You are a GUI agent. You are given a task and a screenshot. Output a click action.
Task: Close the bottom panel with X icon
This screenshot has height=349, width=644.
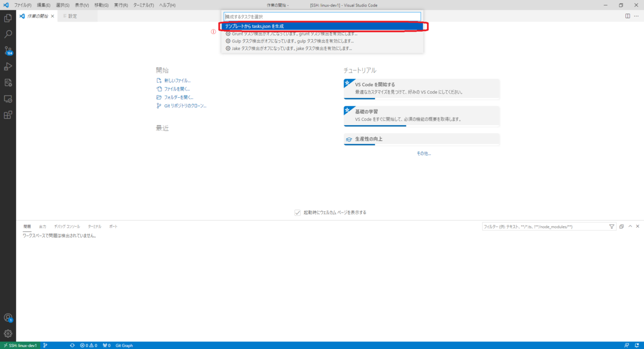pyautogui.click(x=638, y=227)
